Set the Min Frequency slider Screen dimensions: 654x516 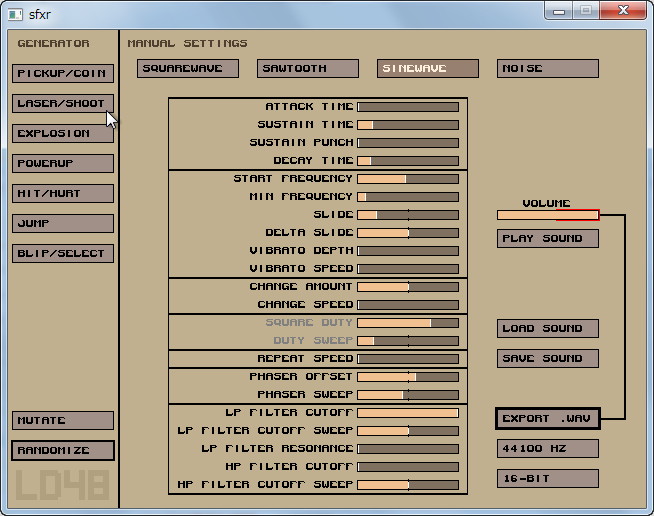pyautogui.click(x=408, y=197)
